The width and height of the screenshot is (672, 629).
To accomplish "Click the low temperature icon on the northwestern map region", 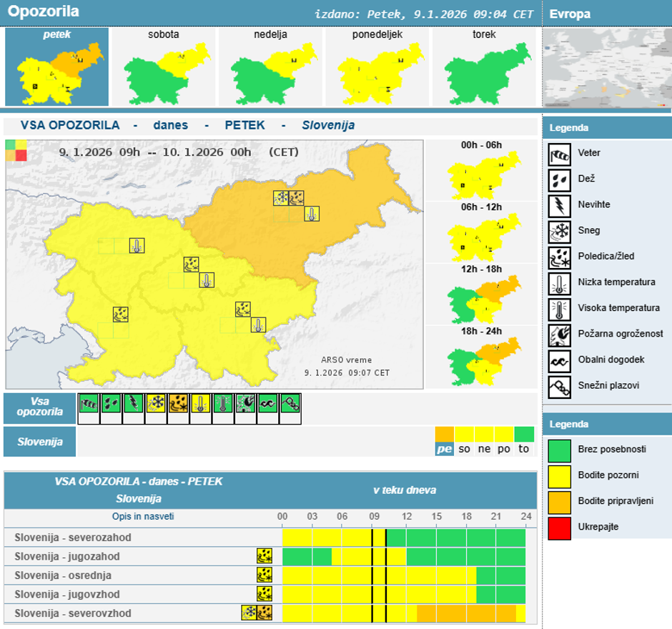I will (x=137, y=246).
